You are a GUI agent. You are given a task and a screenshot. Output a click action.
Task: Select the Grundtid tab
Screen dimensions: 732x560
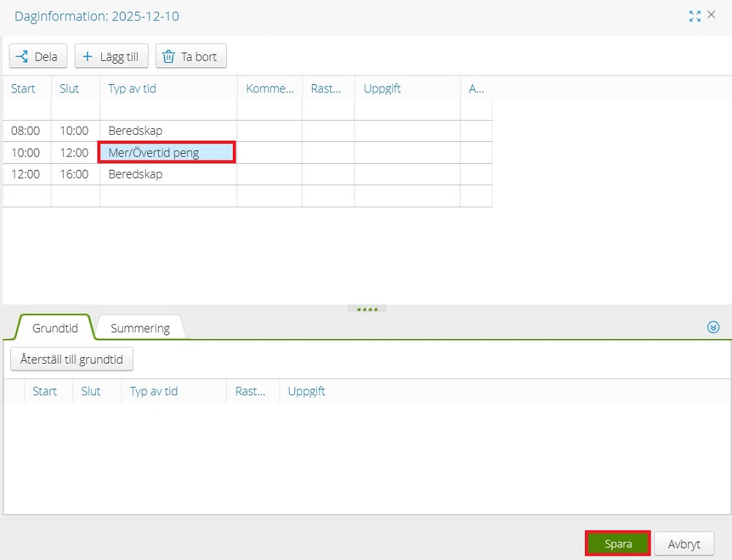55,328
